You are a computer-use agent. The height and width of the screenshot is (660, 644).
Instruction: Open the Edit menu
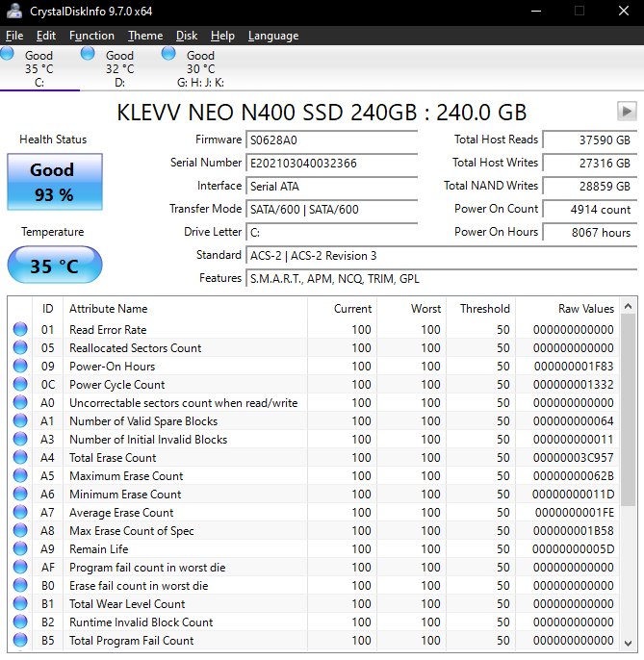click(46, 36)
